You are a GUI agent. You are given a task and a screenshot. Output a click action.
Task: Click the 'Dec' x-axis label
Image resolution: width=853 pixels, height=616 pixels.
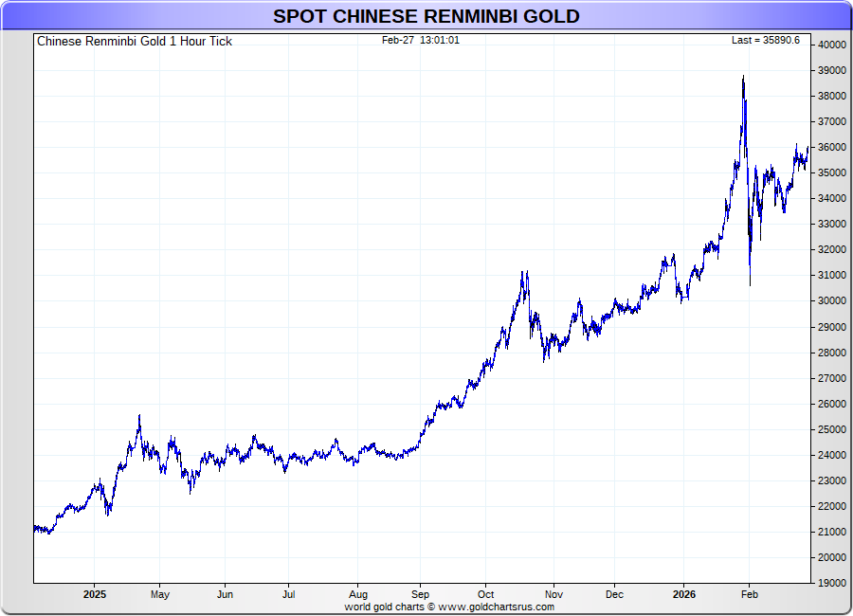[x=614, y=594]
